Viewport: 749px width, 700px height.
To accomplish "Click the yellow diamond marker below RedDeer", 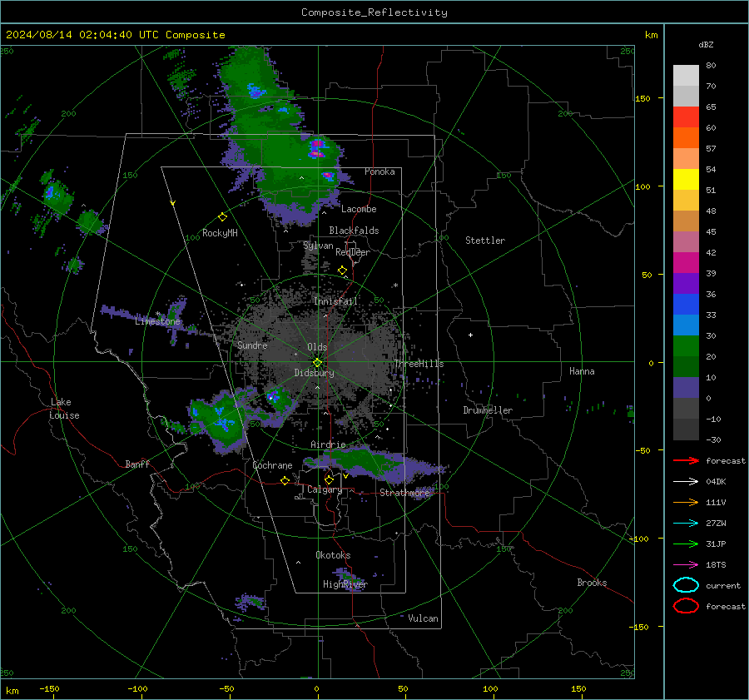I will 342,271.
